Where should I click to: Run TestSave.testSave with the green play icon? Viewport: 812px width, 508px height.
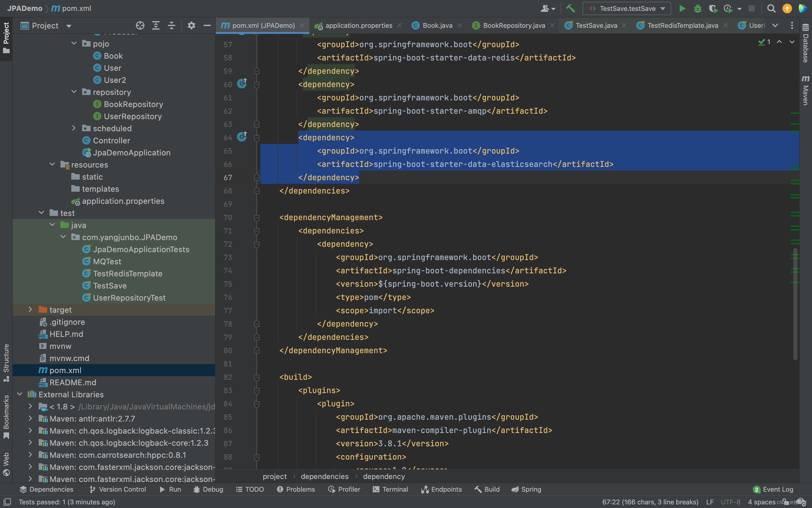[x=682, y=8]
